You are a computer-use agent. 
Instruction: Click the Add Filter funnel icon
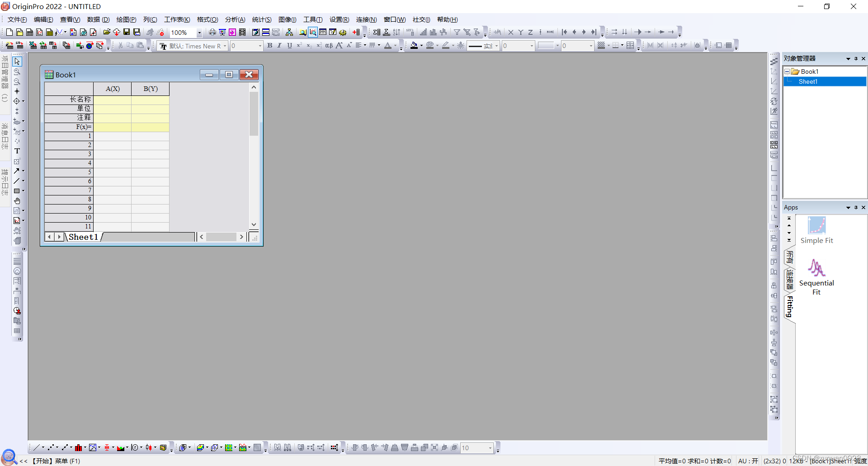pos(457,32)
